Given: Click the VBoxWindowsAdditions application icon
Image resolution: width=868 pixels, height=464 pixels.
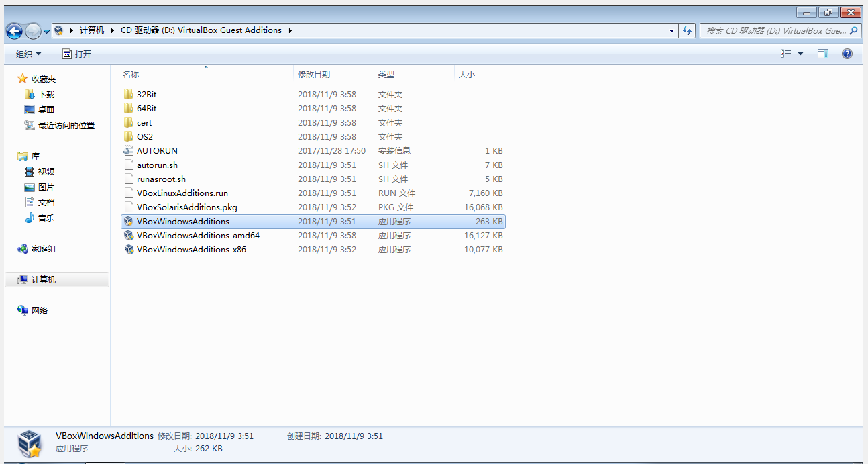Looking at the screenshot, I should click(129, 221).
